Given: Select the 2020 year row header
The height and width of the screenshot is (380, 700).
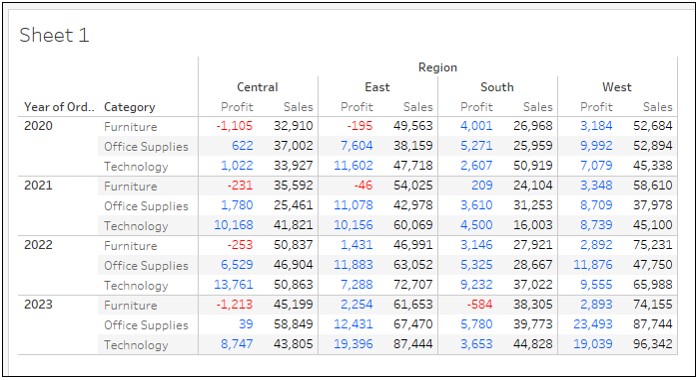Looking at the screenshot, I should 38,126.
